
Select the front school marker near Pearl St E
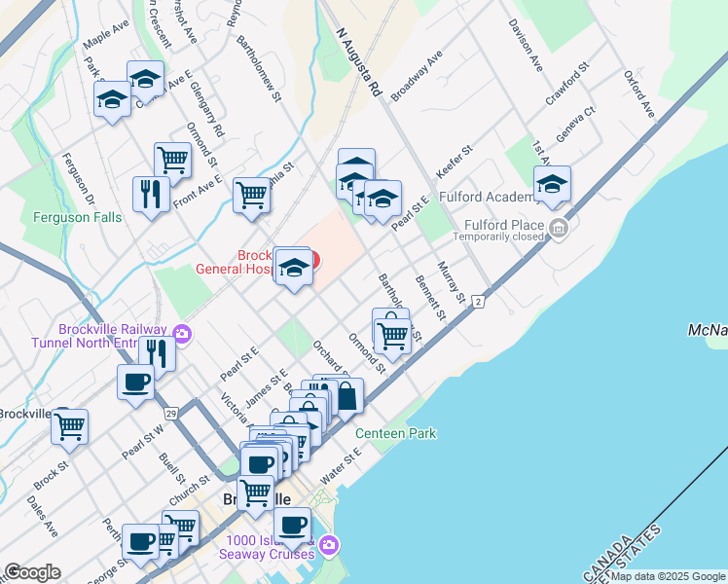tap(382, 201)
